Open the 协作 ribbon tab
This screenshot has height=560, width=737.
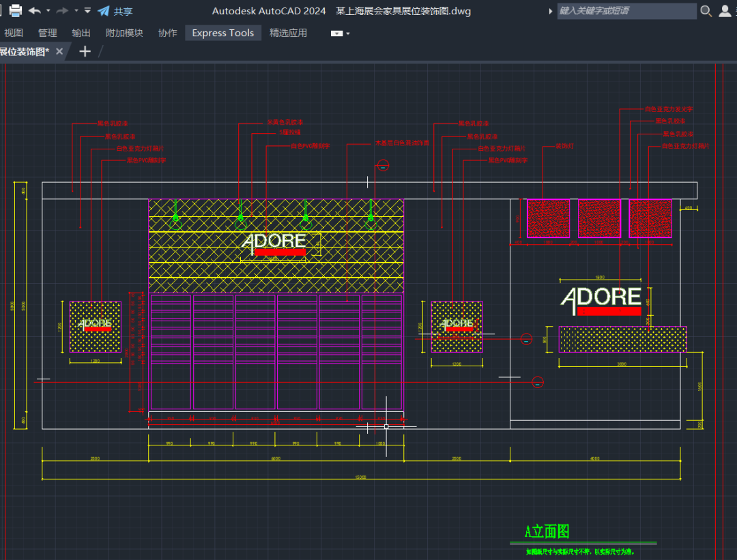click(167, 33)
